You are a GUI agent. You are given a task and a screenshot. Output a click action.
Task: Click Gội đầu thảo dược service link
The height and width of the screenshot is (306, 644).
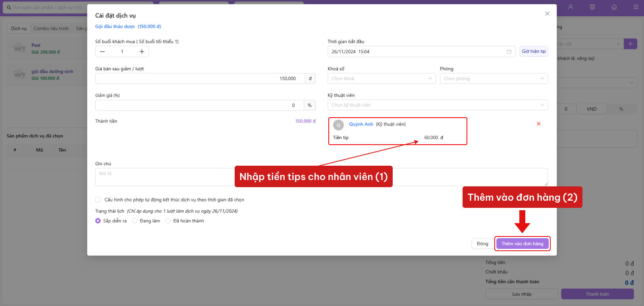click(128, 27)
